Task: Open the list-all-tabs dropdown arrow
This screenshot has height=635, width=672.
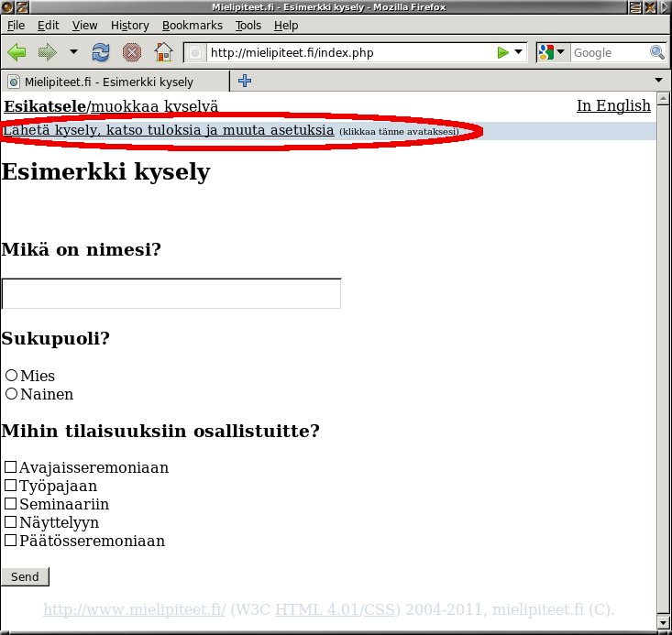Action: pos(659,80)
